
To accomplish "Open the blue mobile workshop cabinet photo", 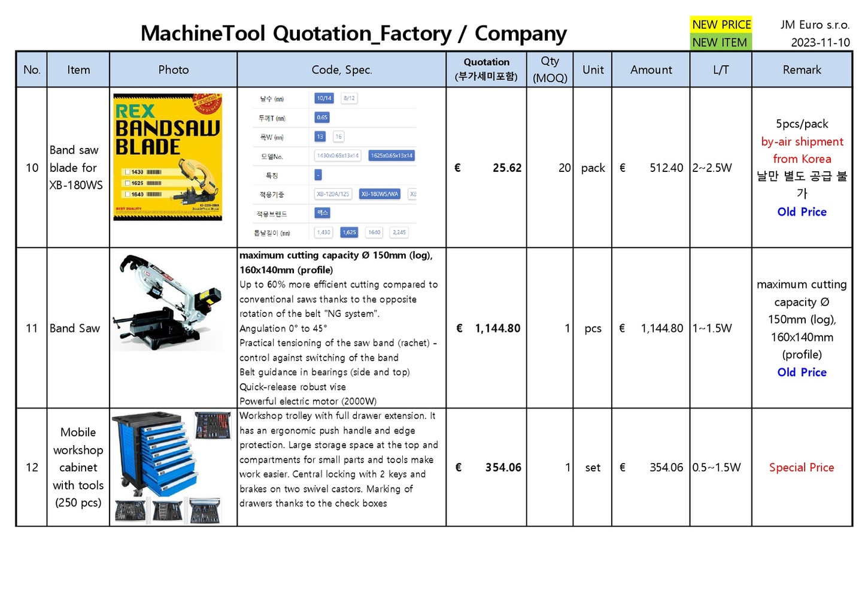I will 154,453.
